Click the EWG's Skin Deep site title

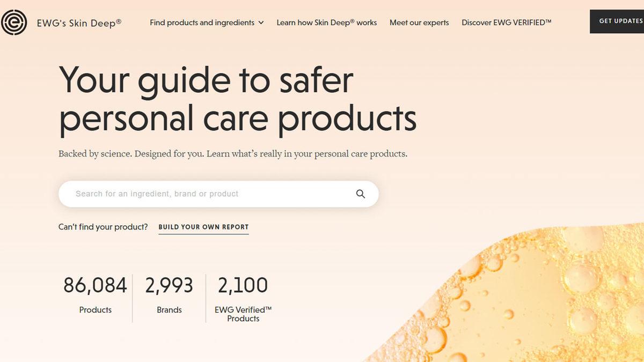[x=79, y=23]
